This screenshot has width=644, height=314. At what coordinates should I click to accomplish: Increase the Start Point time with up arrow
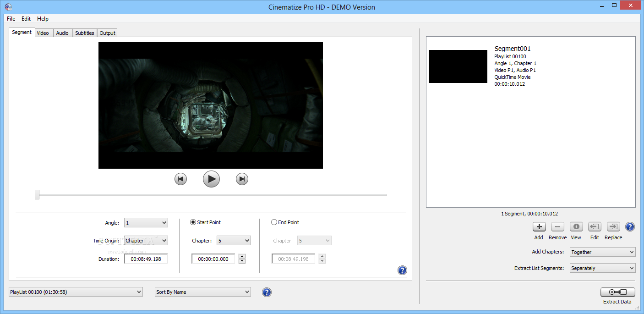point(242,256)
